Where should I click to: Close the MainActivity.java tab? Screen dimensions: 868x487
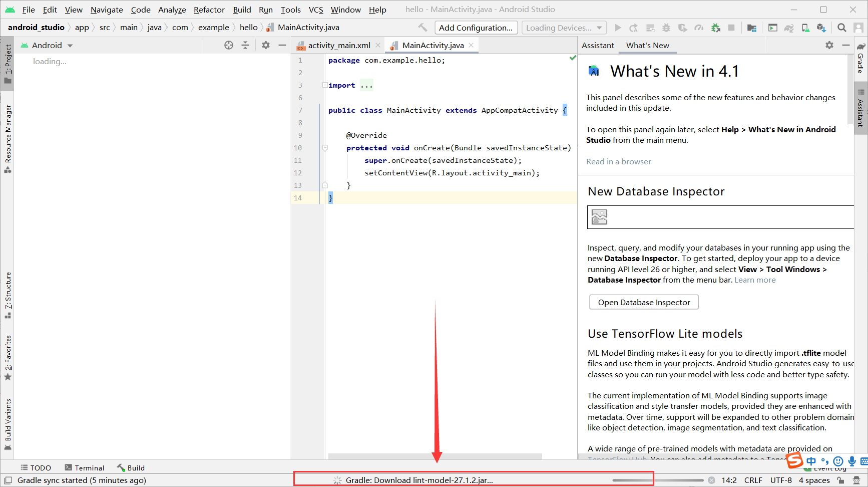[x=471, y=45]
